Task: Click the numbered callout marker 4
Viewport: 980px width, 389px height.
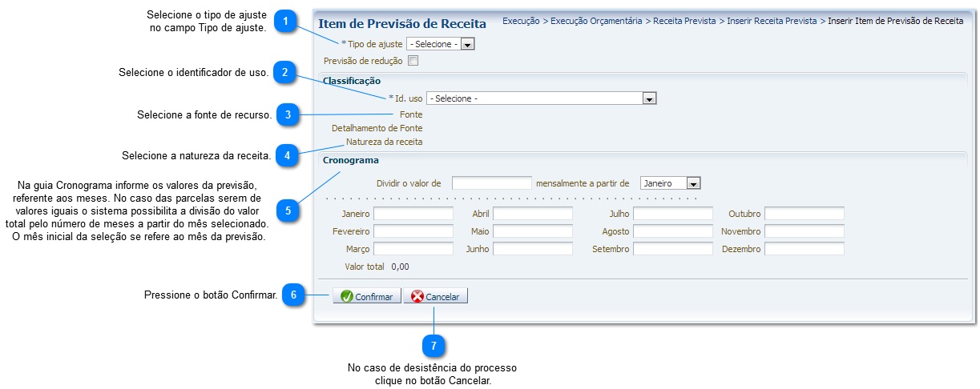Action: click(x=287, y=155)
